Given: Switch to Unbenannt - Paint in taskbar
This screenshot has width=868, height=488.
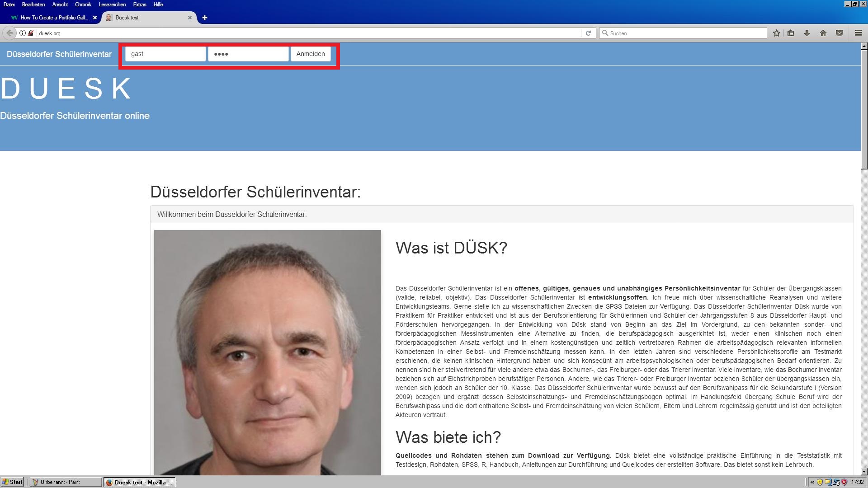Looking at the screenshot, I should 66,482.
